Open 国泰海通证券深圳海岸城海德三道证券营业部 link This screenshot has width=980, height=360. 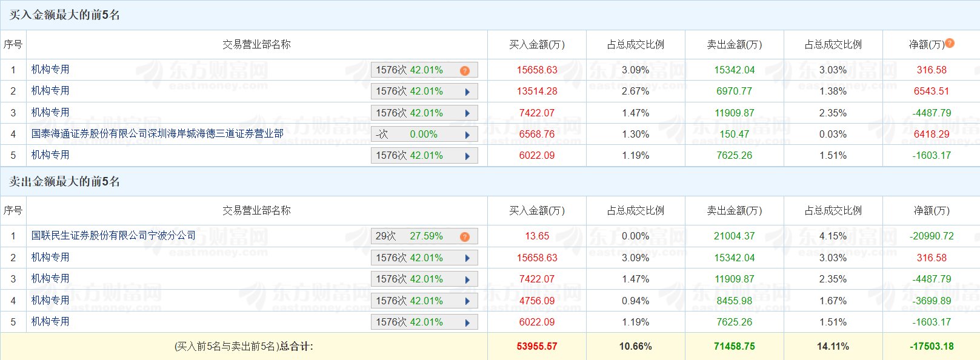pyautogui.click(x=157, y=133)
